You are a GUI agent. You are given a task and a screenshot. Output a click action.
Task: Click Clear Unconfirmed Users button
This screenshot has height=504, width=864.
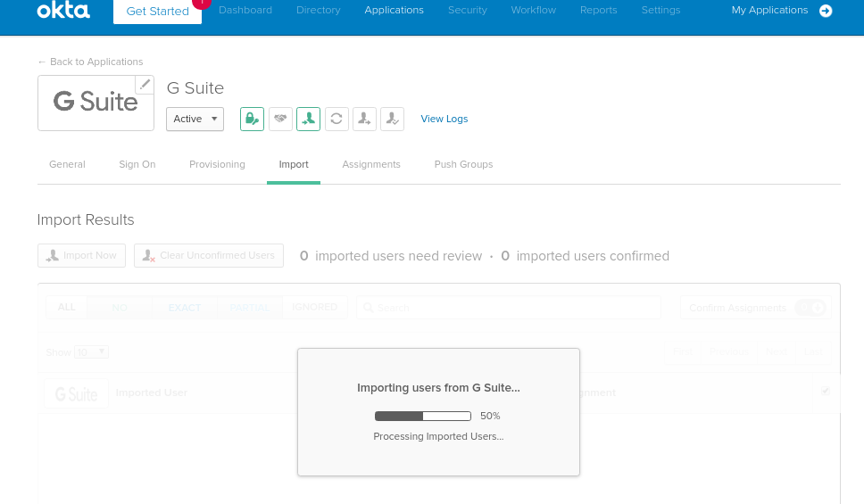(209, 256)
